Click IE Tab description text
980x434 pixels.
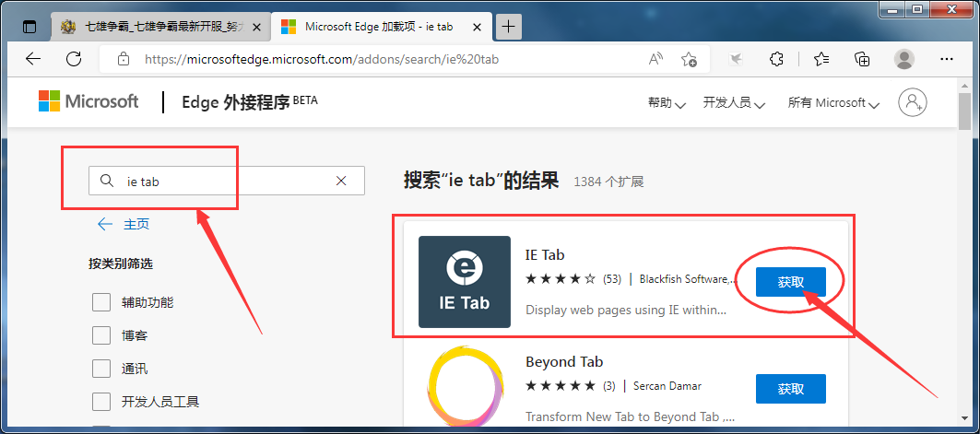[626, 309]
